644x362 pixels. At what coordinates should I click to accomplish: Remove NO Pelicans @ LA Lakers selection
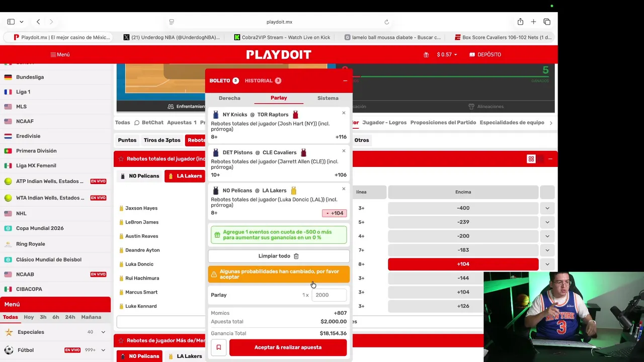[x=344, y=189]
